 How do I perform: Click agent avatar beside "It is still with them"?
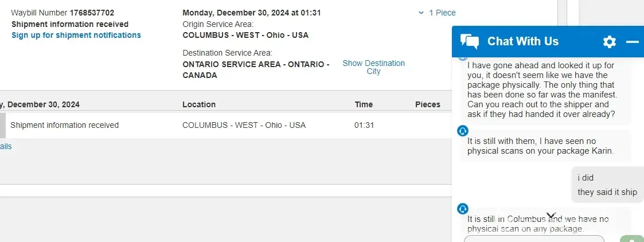coord(463,131)
